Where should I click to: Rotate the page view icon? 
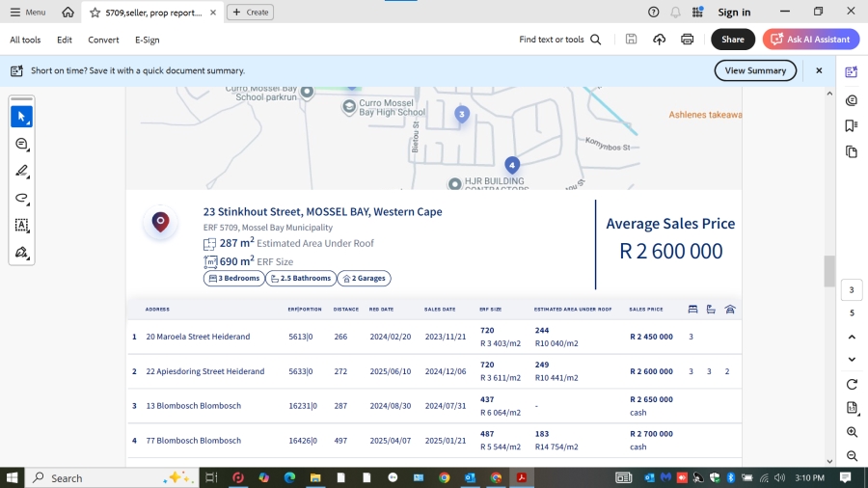coord(852,385)
